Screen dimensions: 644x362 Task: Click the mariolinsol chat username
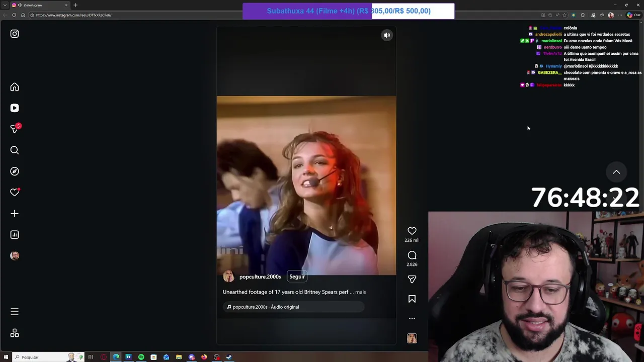click(x=551, y=41)
